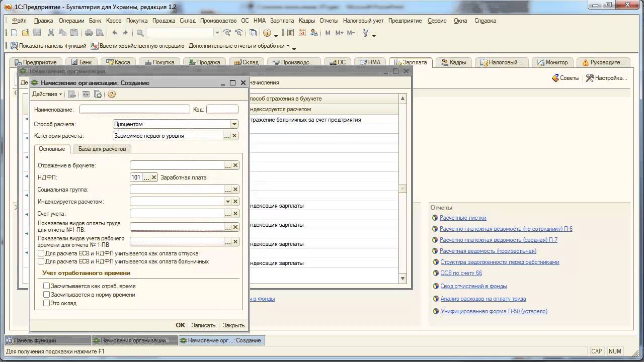Open the Индексируется расчетом dropdown arrow

pos(227,202)
